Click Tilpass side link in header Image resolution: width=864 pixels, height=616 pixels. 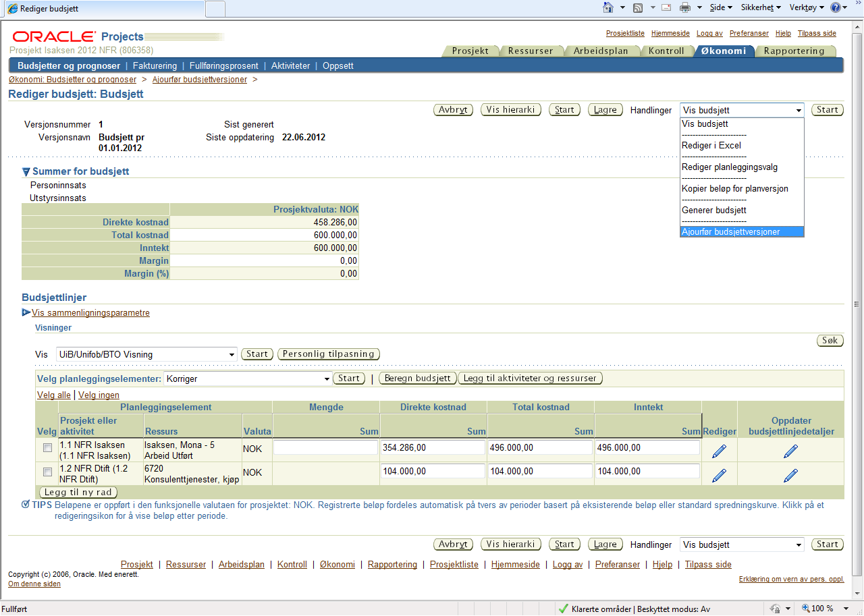click(817, 33)
